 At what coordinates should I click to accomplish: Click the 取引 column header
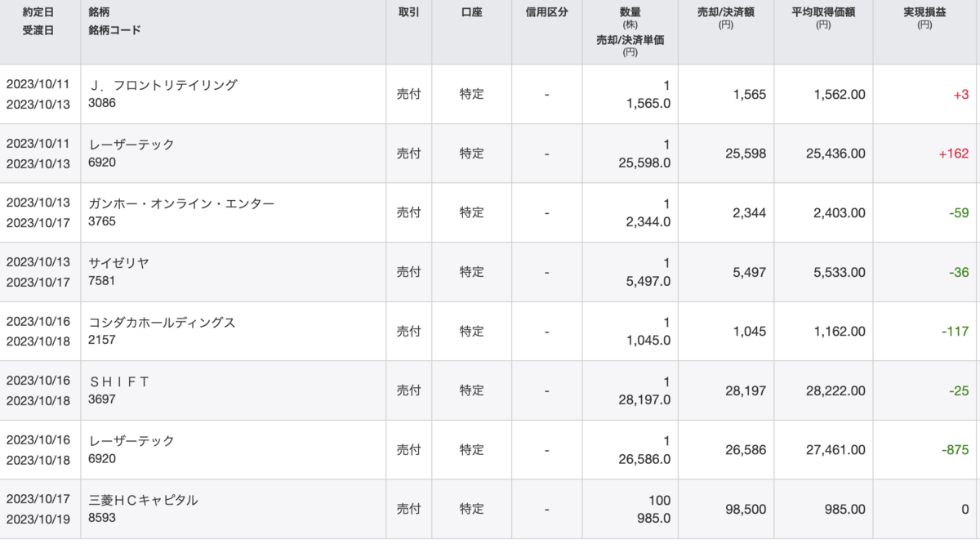[x=408, y=13]
